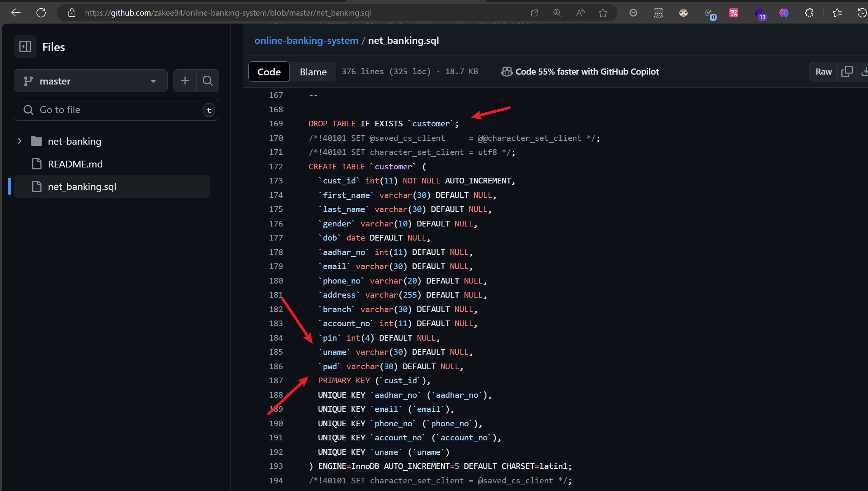Select line number 184
The width and height of the screenshot is (868, 491).
pyautogui.click(x=276, y=338)
